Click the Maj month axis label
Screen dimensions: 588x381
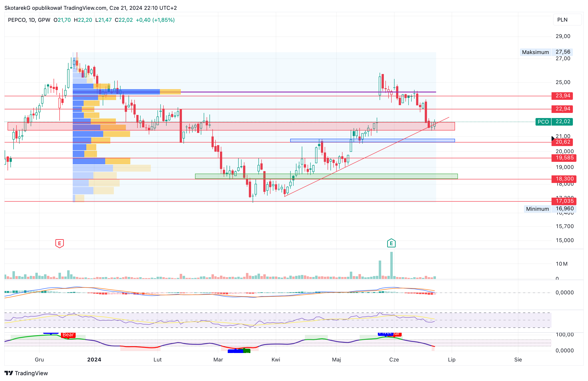pyautogui.click(x=336, y=359)
